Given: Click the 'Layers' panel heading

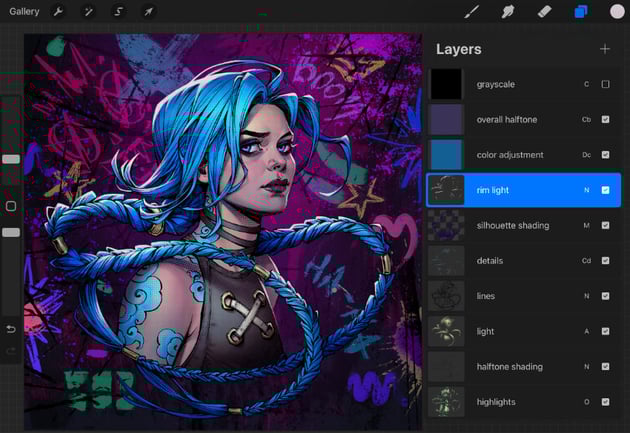Looking at the screenshot, I should coord(458,49).
